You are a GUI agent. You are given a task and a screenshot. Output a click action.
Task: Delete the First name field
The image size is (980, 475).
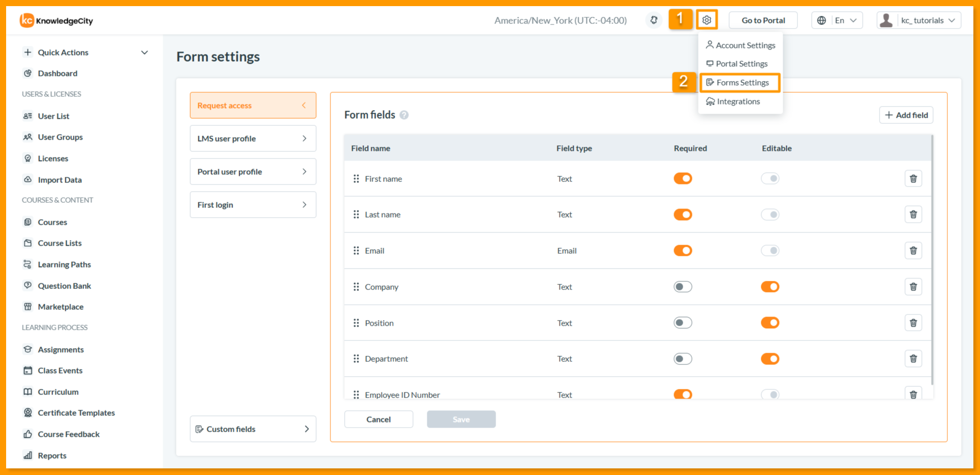[x=913, y=179]
